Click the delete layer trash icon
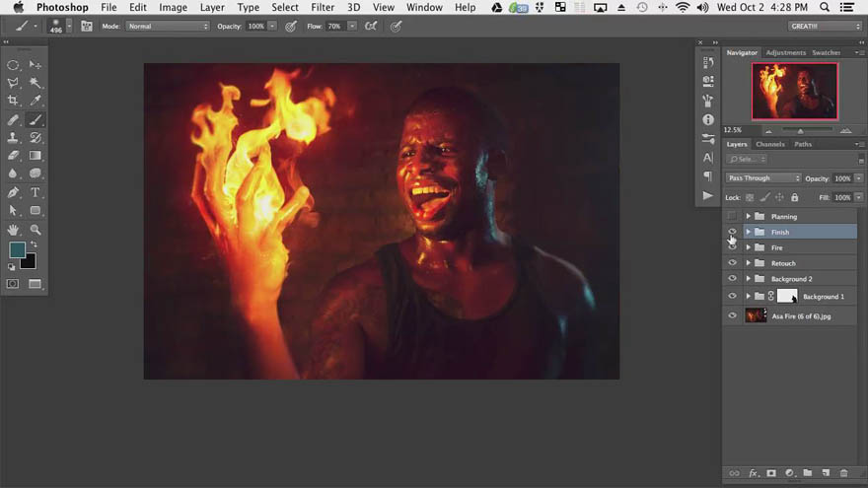868x488 pixels. pos(843,473)
